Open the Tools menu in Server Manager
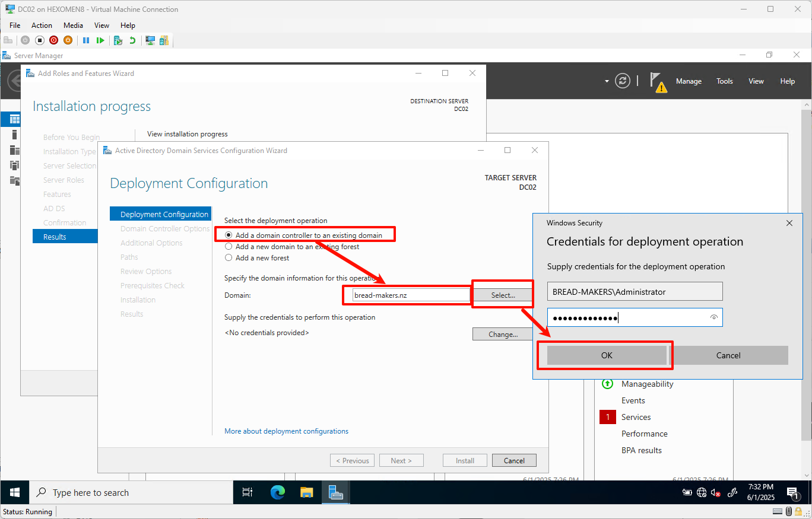Screen dimensions: 812x519 click(x=724, y=81)
